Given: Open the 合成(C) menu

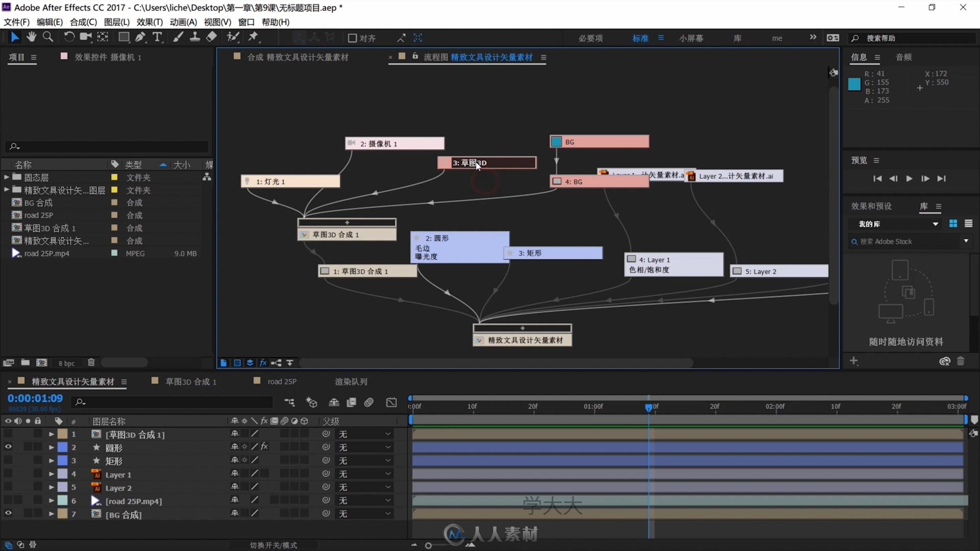Looking at the screenshot, I should (83, 22).
